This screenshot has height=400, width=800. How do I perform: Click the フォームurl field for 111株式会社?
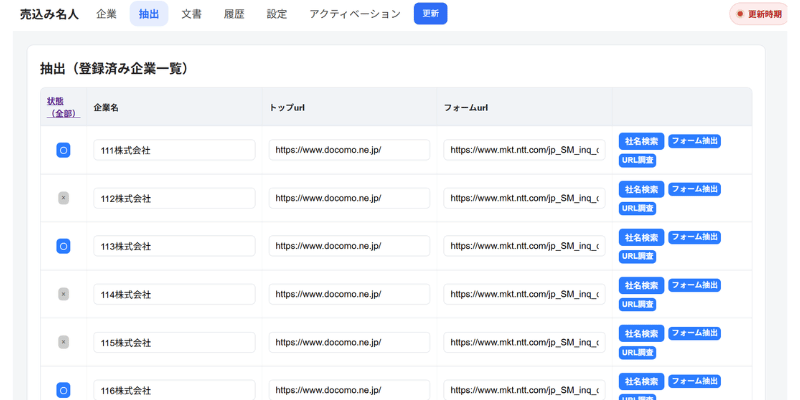click(x=524, y=150)
